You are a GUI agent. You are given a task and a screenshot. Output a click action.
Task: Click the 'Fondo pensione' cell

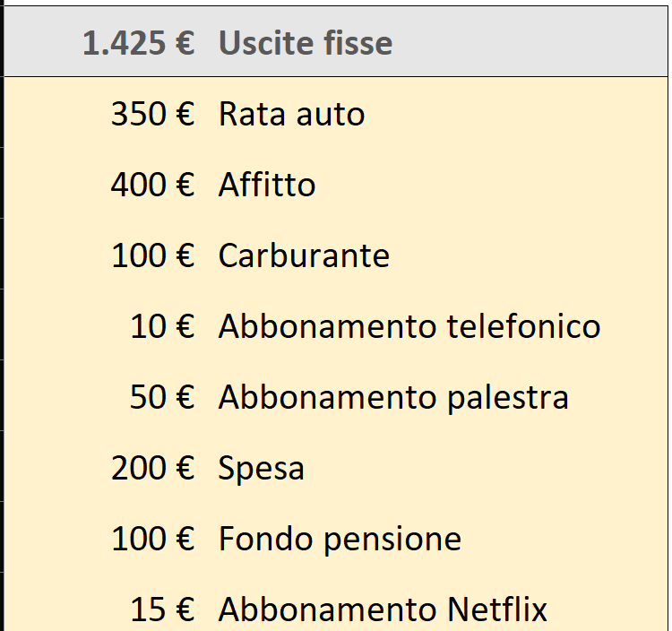340,539
